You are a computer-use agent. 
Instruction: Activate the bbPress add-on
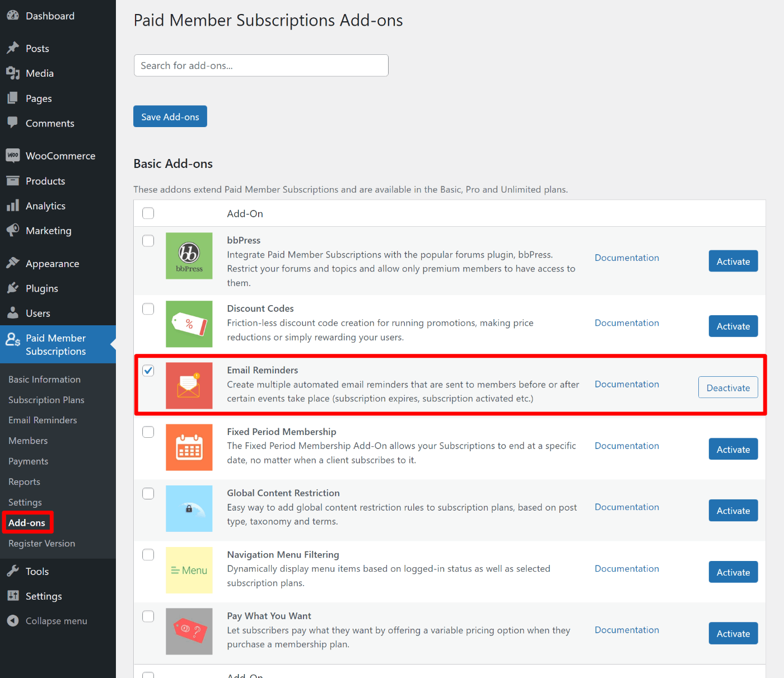point(733,261)
